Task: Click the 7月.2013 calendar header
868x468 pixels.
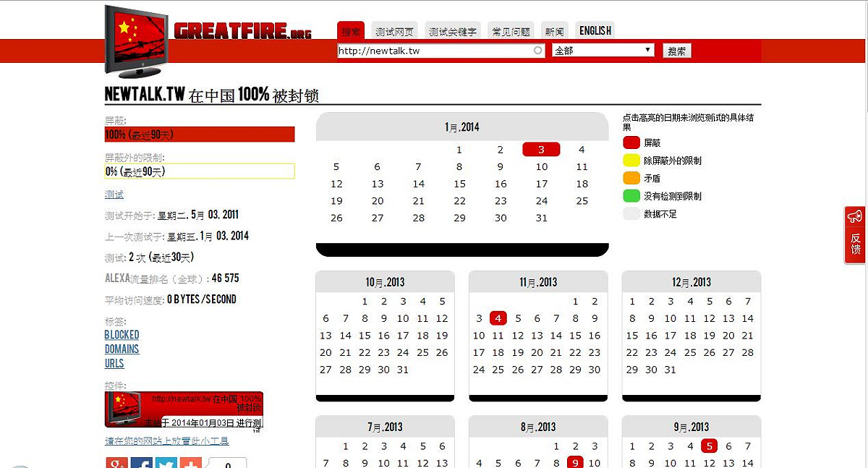Action: point(385,427)
